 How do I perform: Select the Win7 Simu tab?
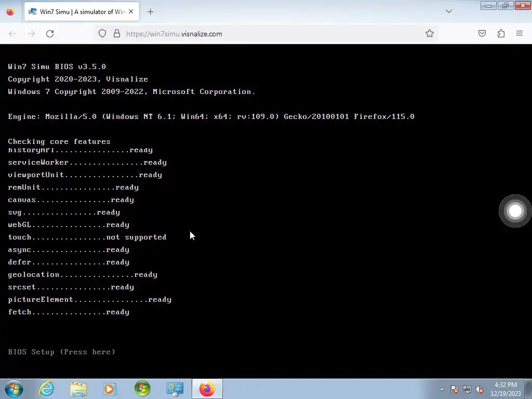(82, 11)
